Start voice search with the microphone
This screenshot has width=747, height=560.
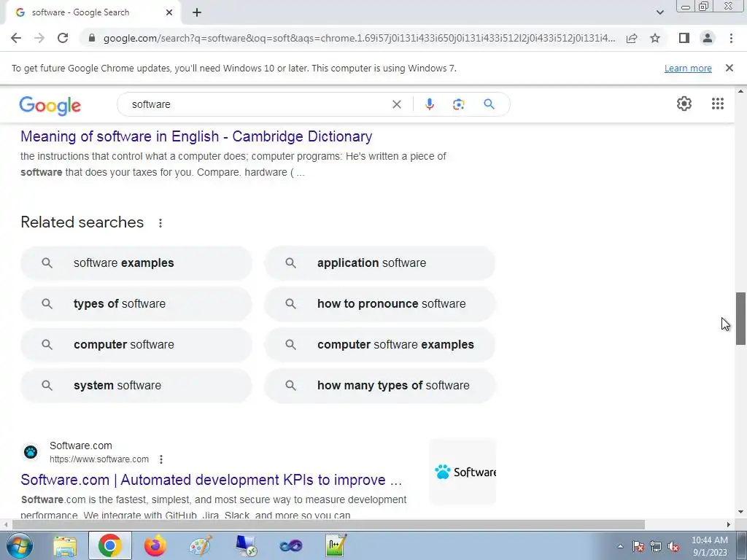(x=429, y=104)
